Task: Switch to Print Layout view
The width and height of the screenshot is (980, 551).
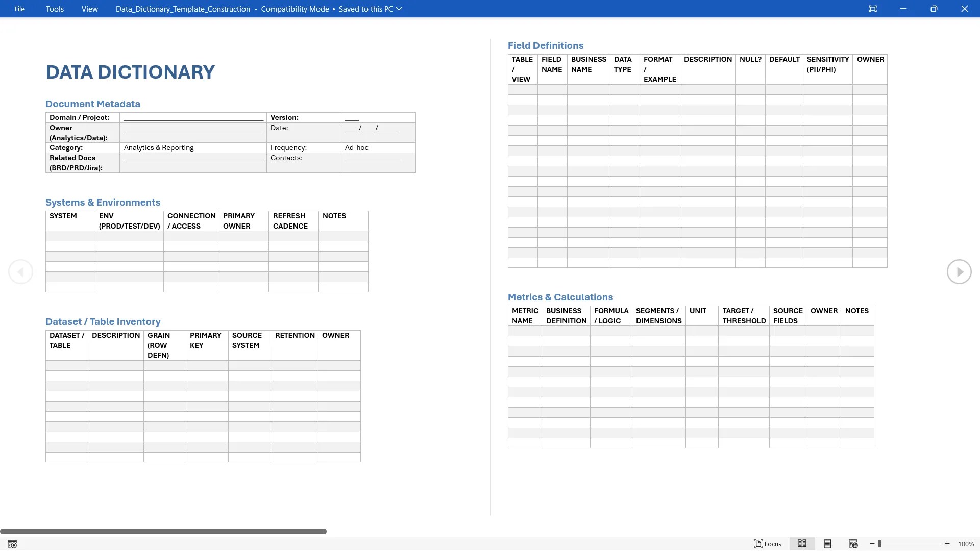Action: coord(827,544)
